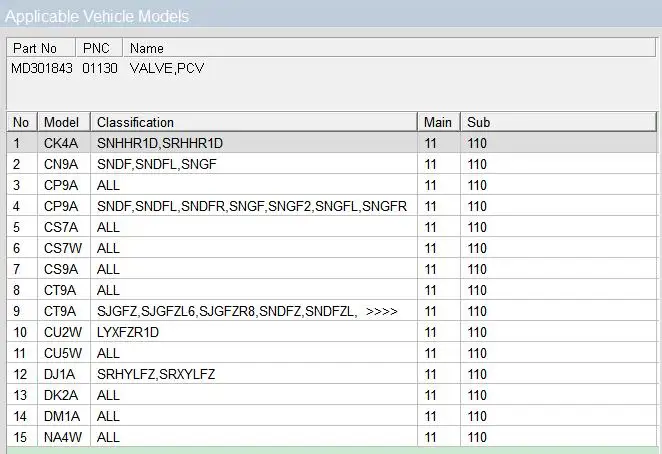Select classification SRHYLFZ,SRXYLFZ
The image size is (662, 454).
click(x=156, y=374)
